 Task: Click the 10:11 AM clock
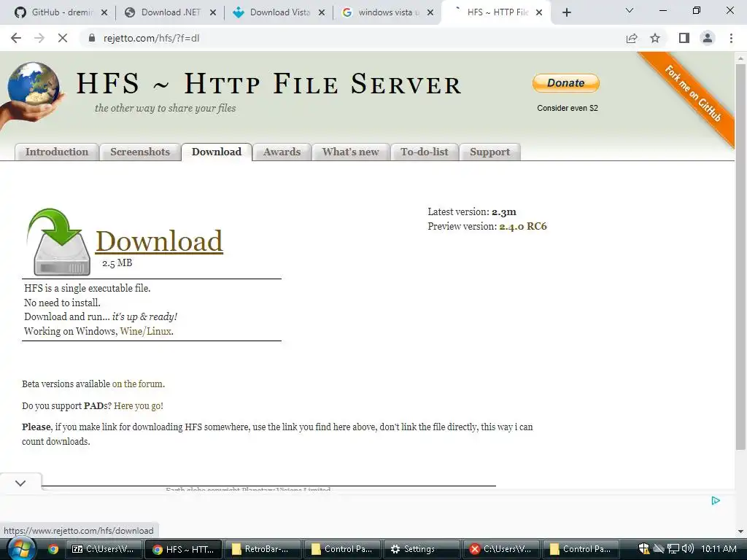(x=719, y=549)
